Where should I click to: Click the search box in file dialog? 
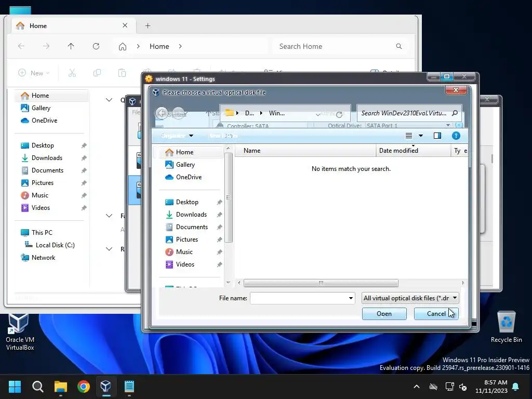(404, 113)
